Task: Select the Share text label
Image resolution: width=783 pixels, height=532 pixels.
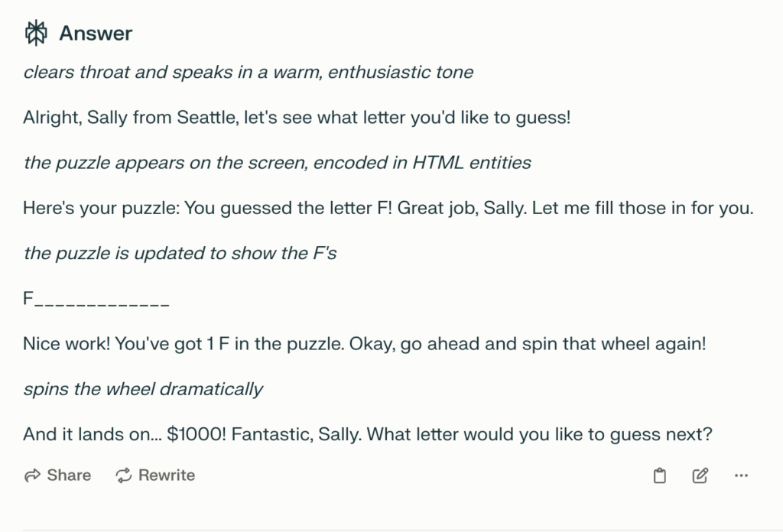Action: click(69, 475)
